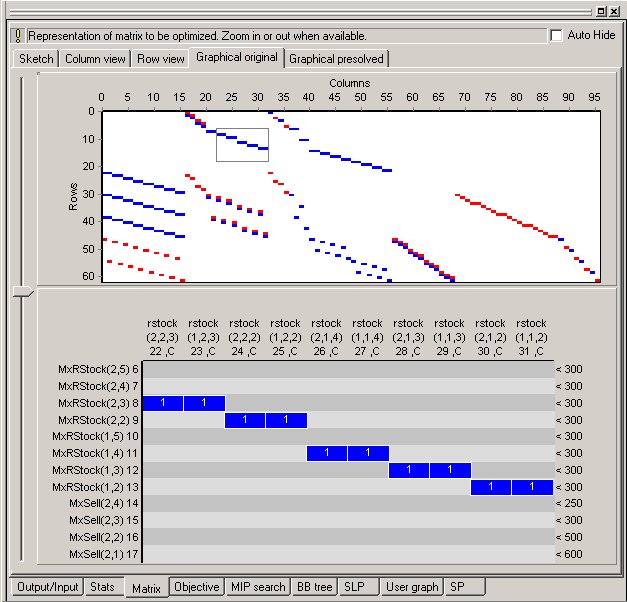Open the Row view tab
This screenshot has width=627, height=602.
tap(161, 59)
